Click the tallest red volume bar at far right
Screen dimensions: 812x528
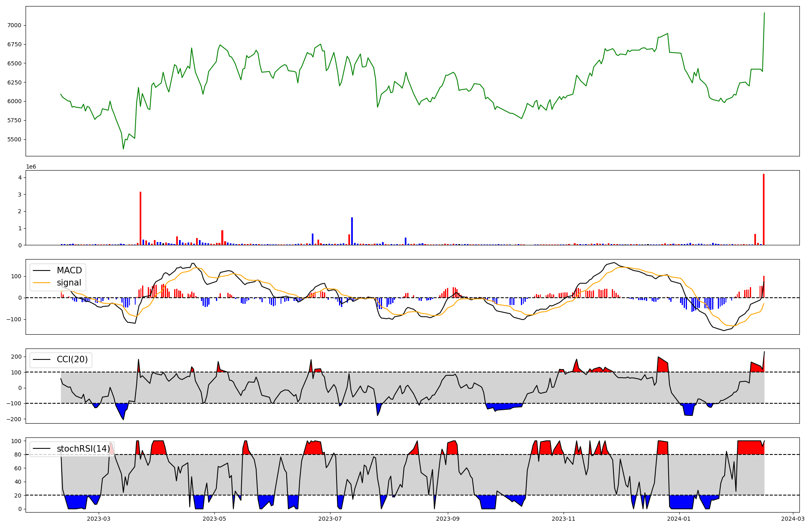(764, 209)
